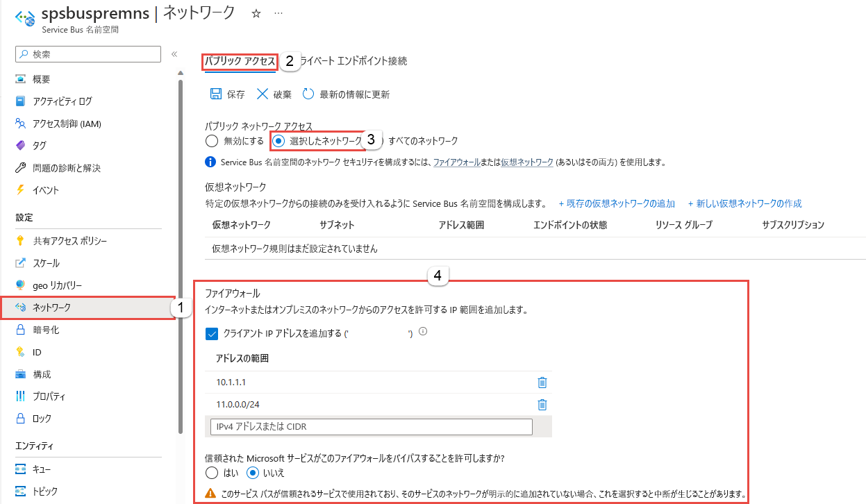
Task: Click the sidebar vertical scrollbar
Action: click(180, 257)
